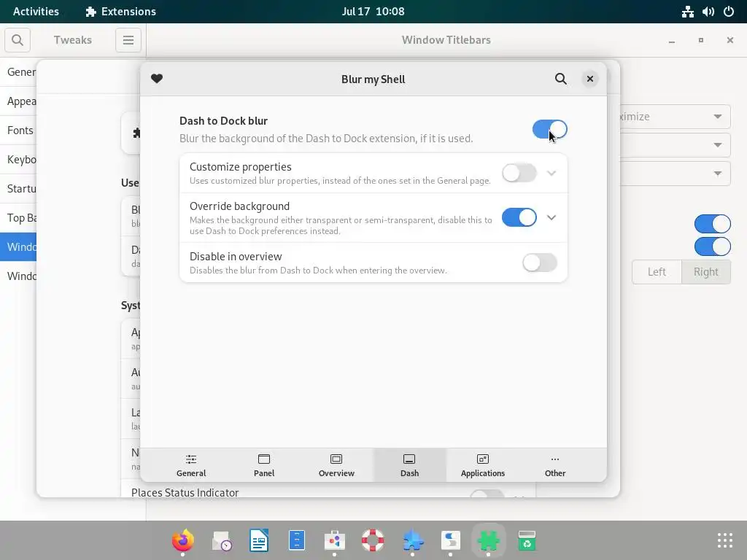This screenshot has width=747, height=560.
Task: Open the Other tab
Action: 555,465
